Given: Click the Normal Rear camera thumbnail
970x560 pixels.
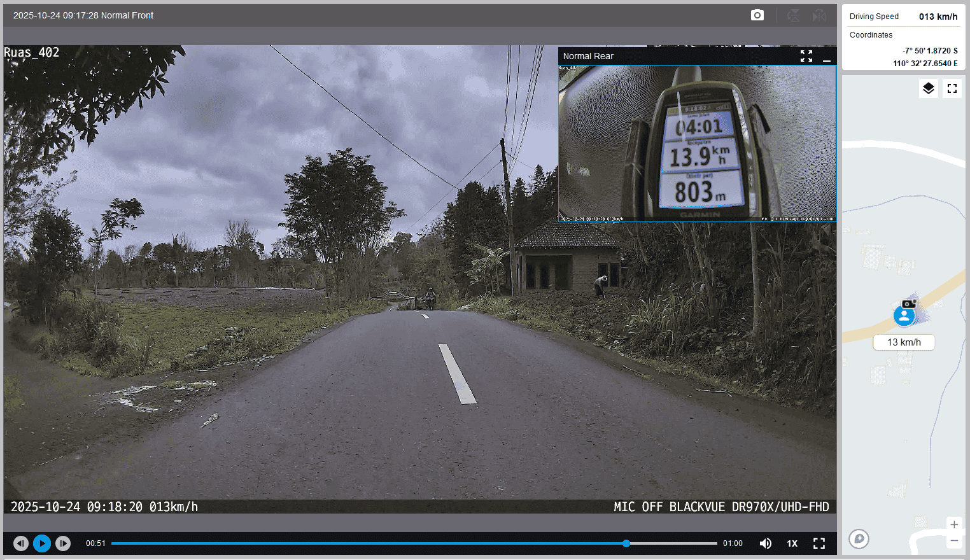Looking at the screenshot, I should point(697,143).
